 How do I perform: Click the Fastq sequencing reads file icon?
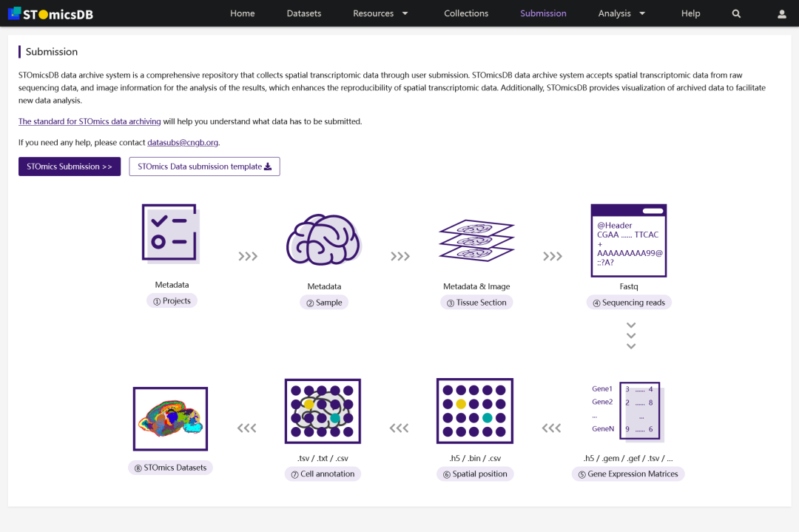tap(629, 240)
